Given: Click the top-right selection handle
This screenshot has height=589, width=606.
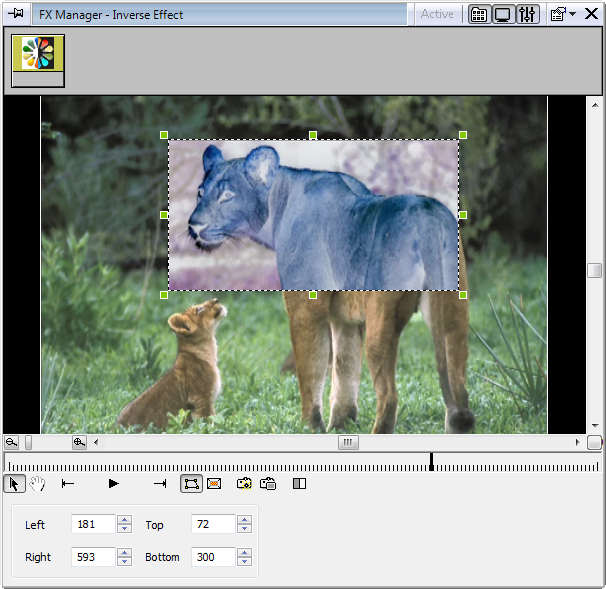Looking at the screenshot, I should pyautogui.click(x=463, y=135).
